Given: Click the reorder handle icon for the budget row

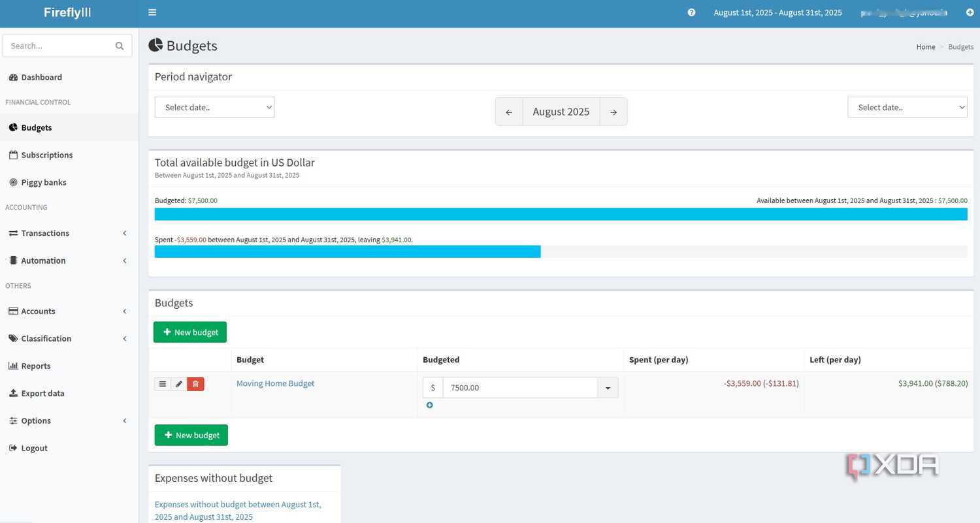Looking at the screenshot, I should click(x=163, y=384).
